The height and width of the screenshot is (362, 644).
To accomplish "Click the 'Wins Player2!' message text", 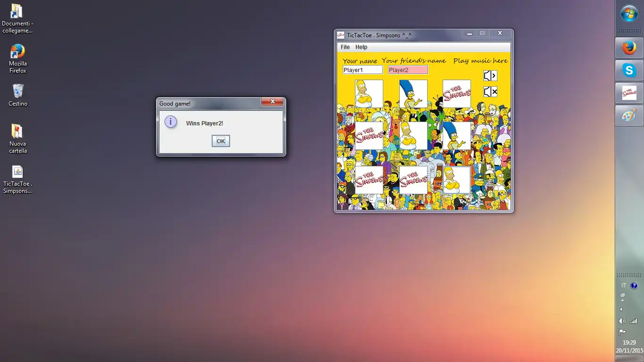I will click(205, 123).
